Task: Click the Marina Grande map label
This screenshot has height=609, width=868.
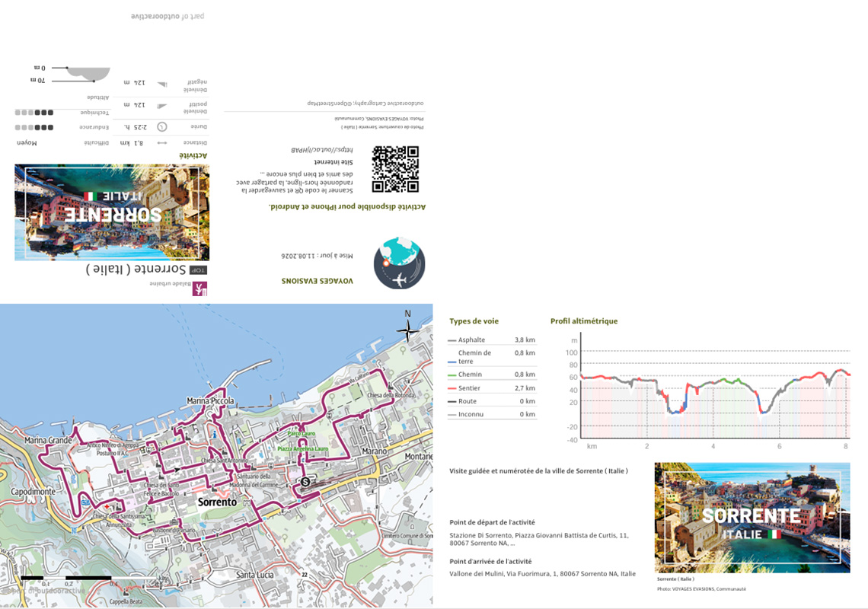Action: (x=48, y=440)
